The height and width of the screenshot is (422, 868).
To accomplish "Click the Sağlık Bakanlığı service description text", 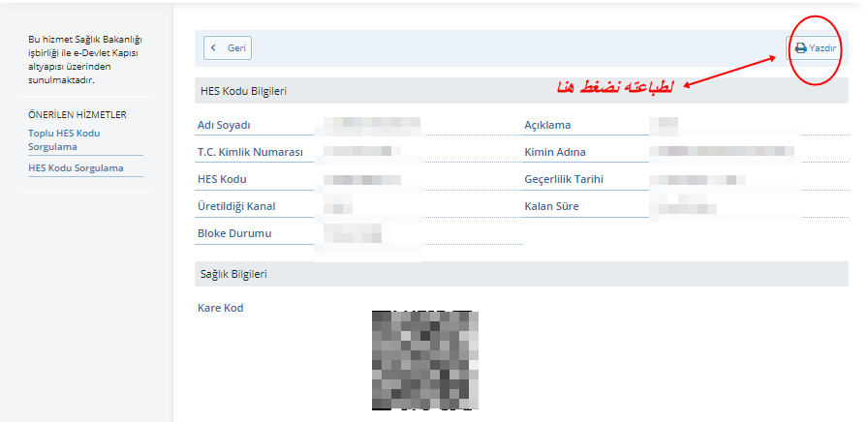I will coord(85,60).
